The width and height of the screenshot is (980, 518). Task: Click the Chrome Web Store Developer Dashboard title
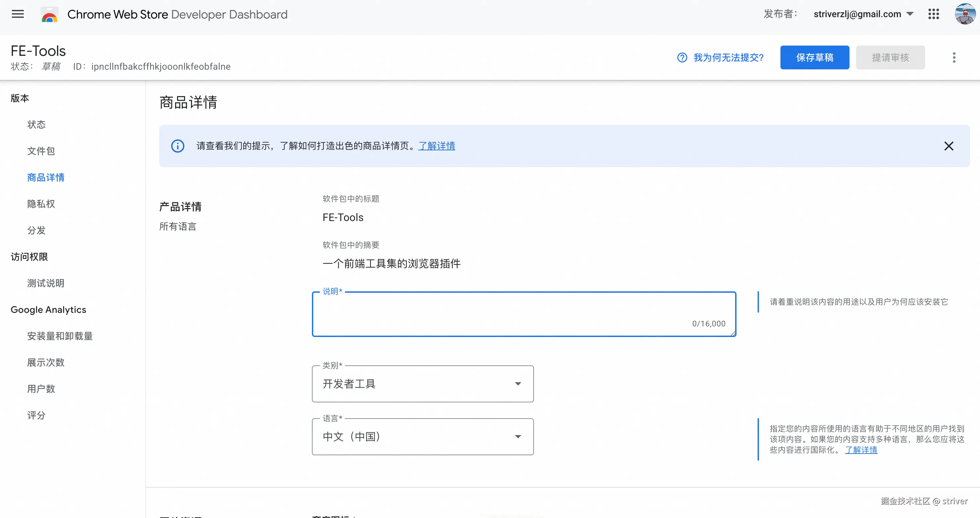tap(177, 15)
